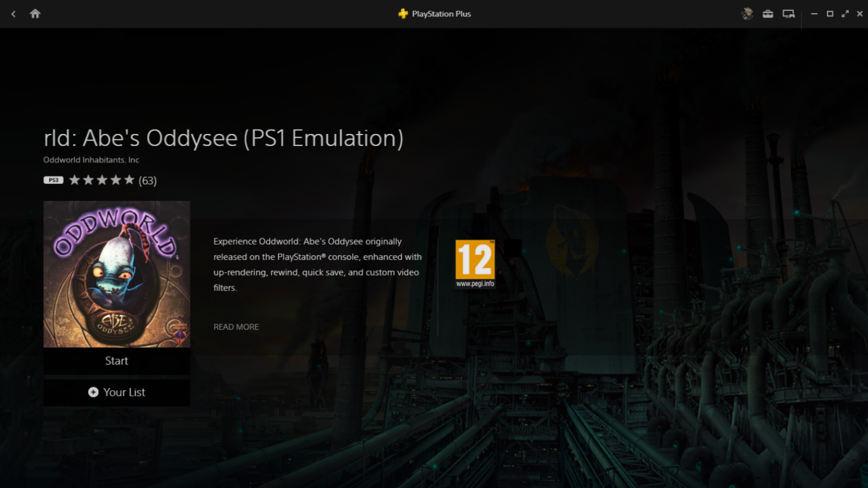Minimize the PlayStation Plus window

[x=814, y=14]
